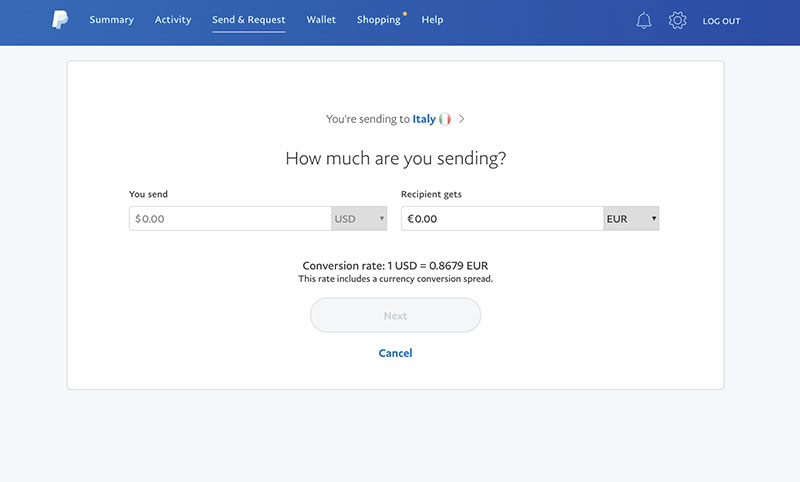Open the EUR currency dropdown
This screenshot has width=800, height=482.
631,218
